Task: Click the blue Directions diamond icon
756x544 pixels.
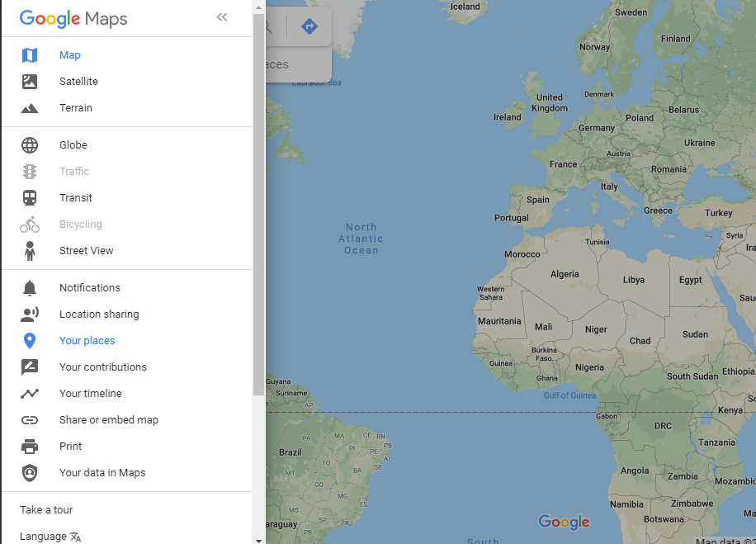Action: [309, 26]
